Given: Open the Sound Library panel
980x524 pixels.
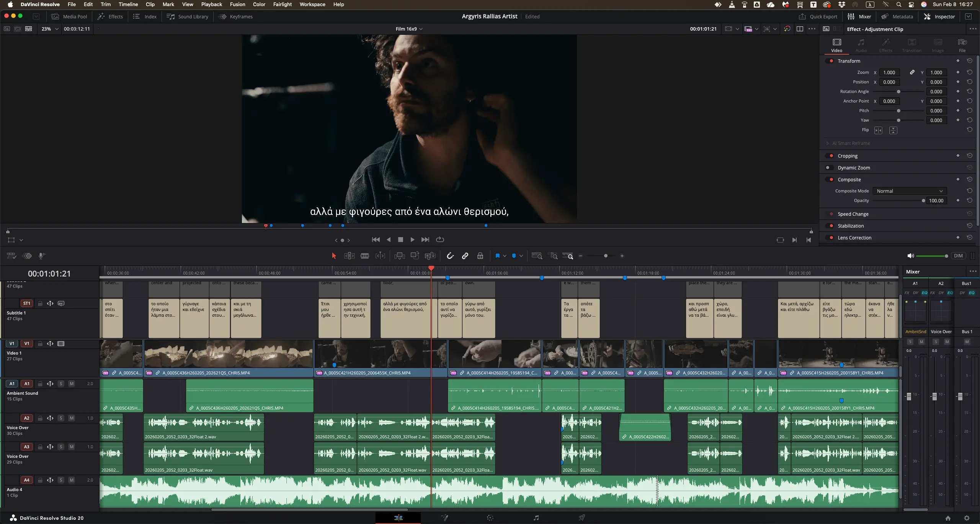Looking at the screenshot, I should tap(188, 16).
